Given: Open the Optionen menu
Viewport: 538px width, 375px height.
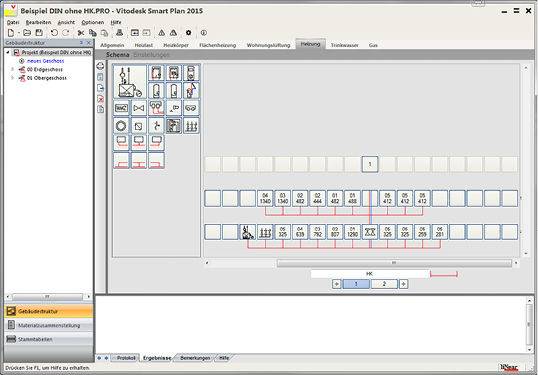Looking at the screenshot, I should 93,22.
